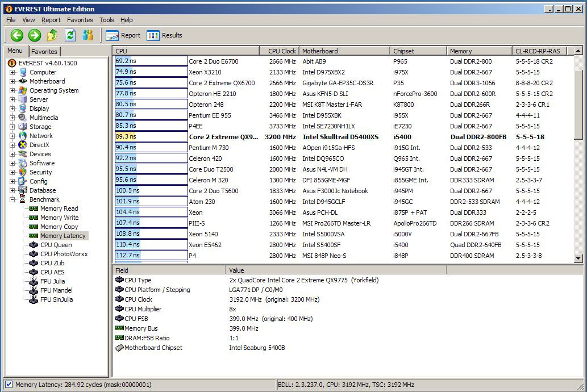Open the Help menu
Viewport: 587px width, 392px height.
pyautogui.click(x=127, y=20)
